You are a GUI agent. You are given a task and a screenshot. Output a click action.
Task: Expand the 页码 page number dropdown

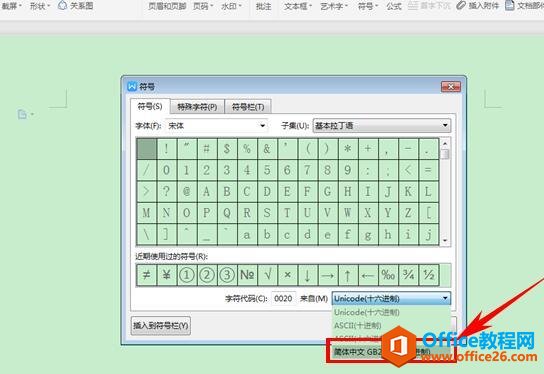203,6
